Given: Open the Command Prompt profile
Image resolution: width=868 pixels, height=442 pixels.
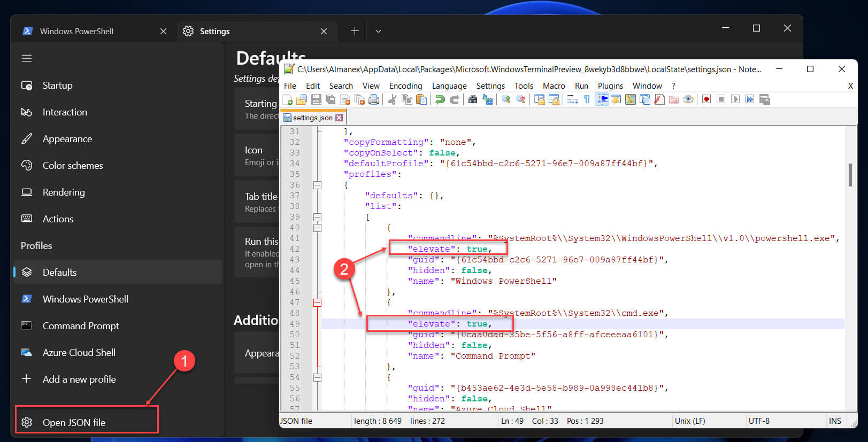Looking at the screenshot, I should pyautogui.click(x=118, y=326).
